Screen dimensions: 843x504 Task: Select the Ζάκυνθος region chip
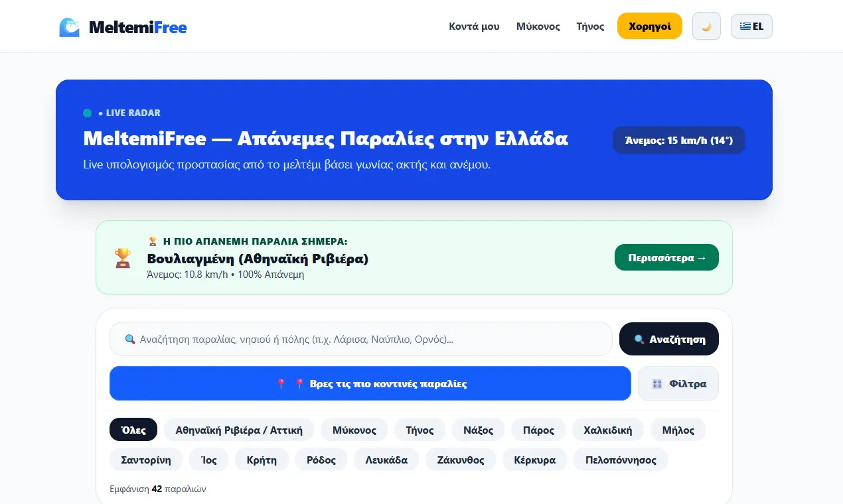tap(461, 460)
